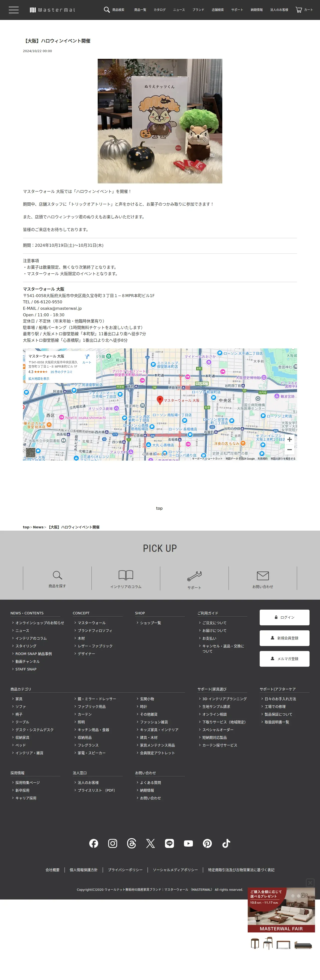Viewport: 320px width, 980px height.
Task: Open プライスリスト (PDF) link
Action: click(96, 790)
